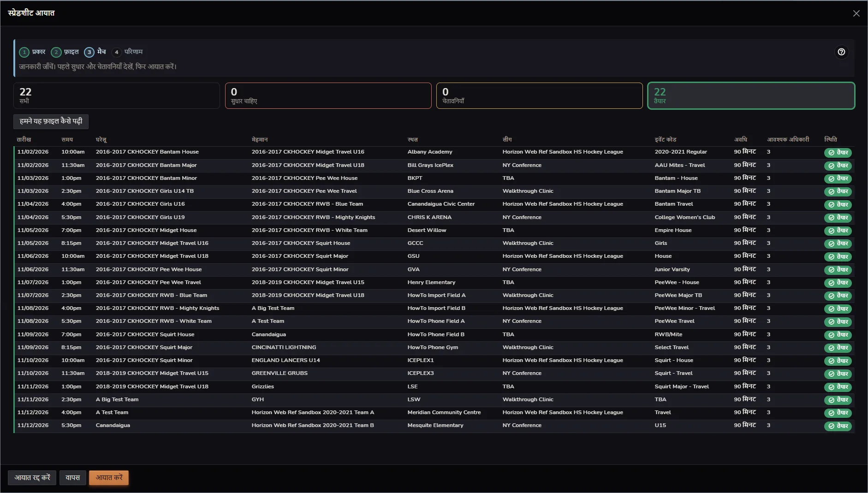
Task: Click step 3 मैच circle icon
Action: tap(89, 52)
